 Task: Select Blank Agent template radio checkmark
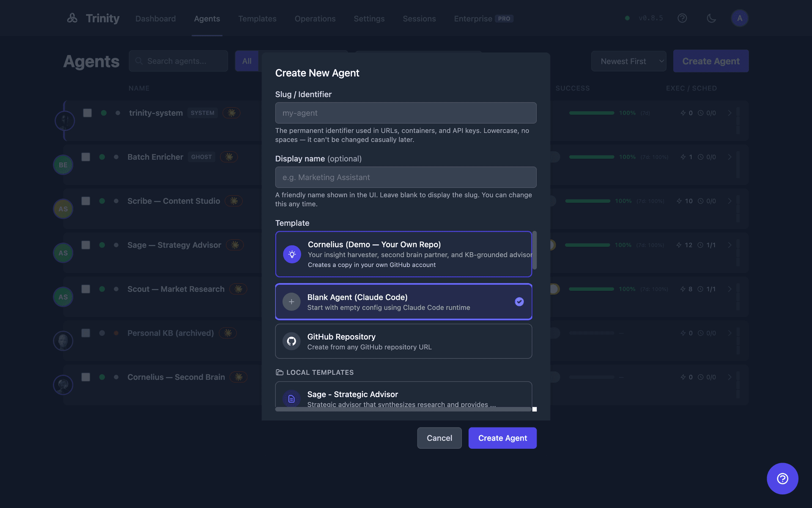point(519,302)
